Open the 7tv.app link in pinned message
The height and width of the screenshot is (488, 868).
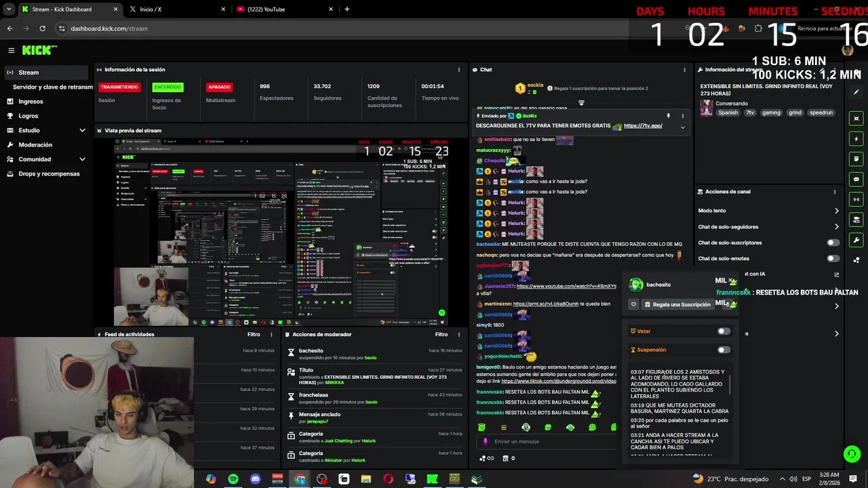click(643, 125)
